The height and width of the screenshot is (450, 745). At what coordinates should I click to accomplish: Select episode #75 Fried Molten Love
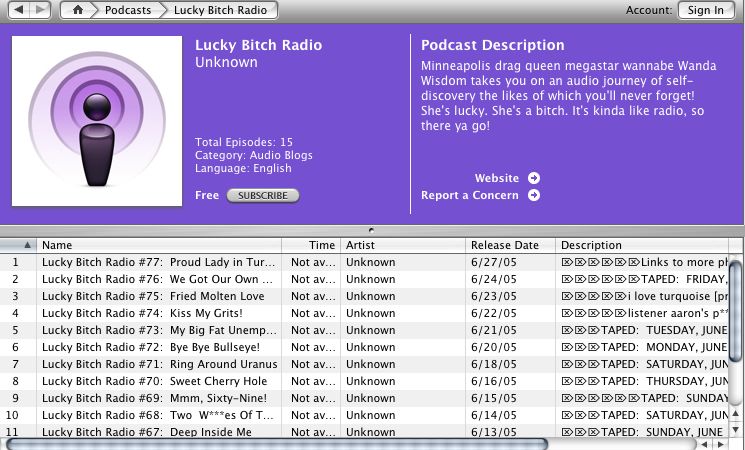tap(364, 296)
